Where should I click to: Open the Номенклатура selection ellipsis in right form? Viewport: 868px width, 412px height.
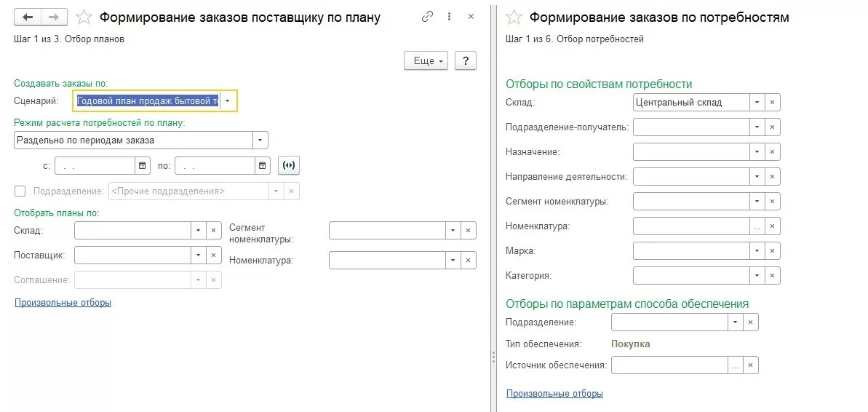(757, 226)
